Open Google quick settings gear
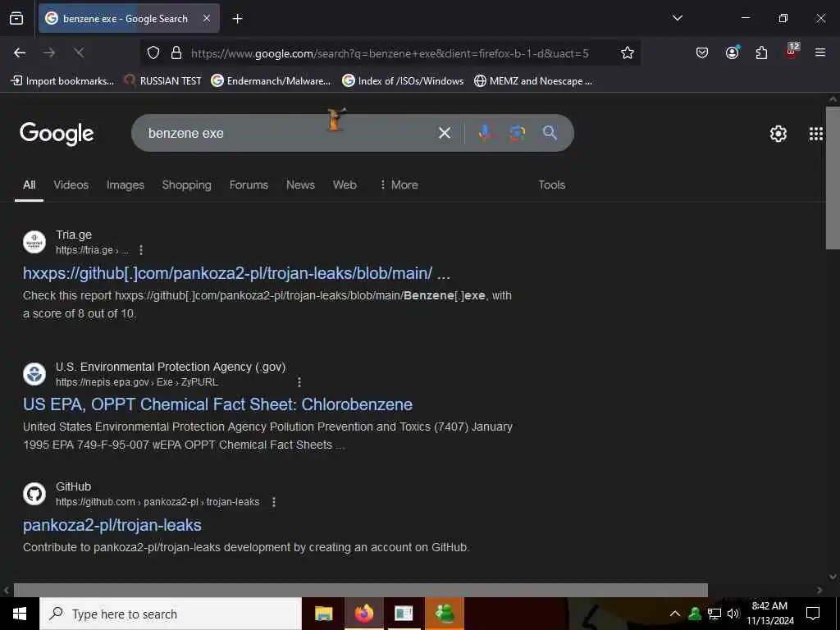Viewport: 840px width, 630px height. coord(778,134)
